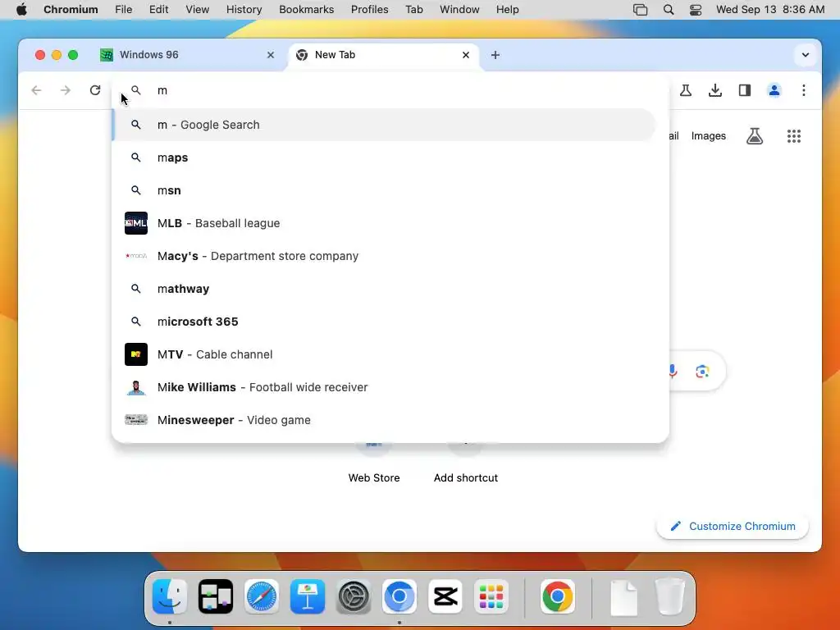840x630 pixels.
Task: Open Control Center in menu bar
Action: pos(696,10)
